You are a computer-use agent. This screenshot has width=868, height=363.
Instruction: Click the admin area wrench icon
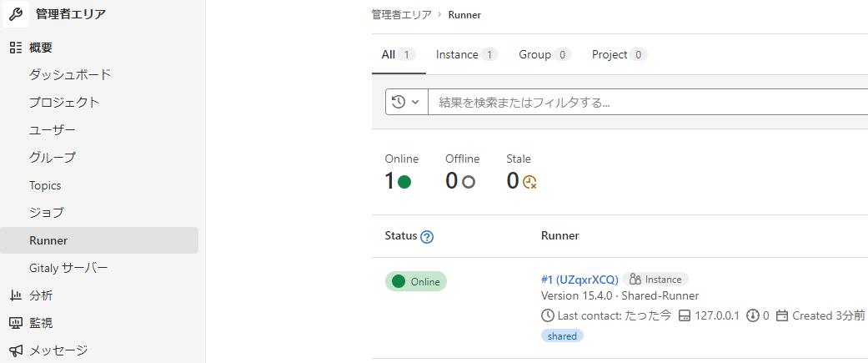16,14
